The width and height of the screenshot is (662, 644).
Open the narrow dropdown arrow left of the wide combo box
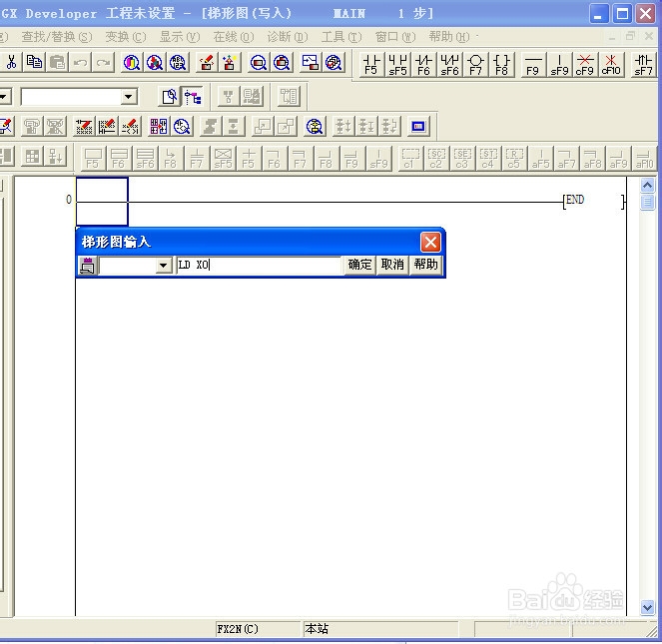[5, 97]
